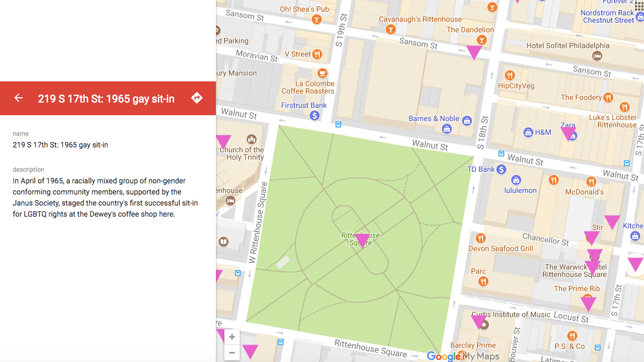
Task: Select the Church of the Holy Trinity icon
Action: pyautogui.click(x=251, y=140)
